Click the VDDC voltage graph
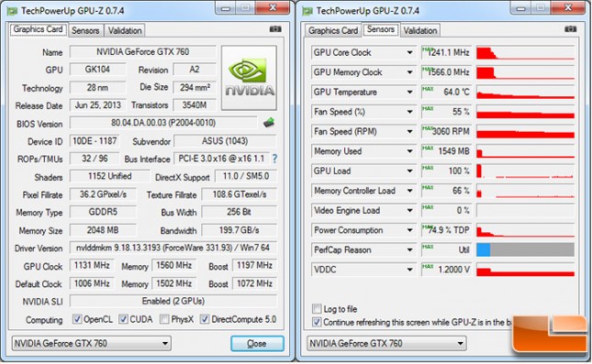Screen dimensions: 592x364 [x=525, y=270]
